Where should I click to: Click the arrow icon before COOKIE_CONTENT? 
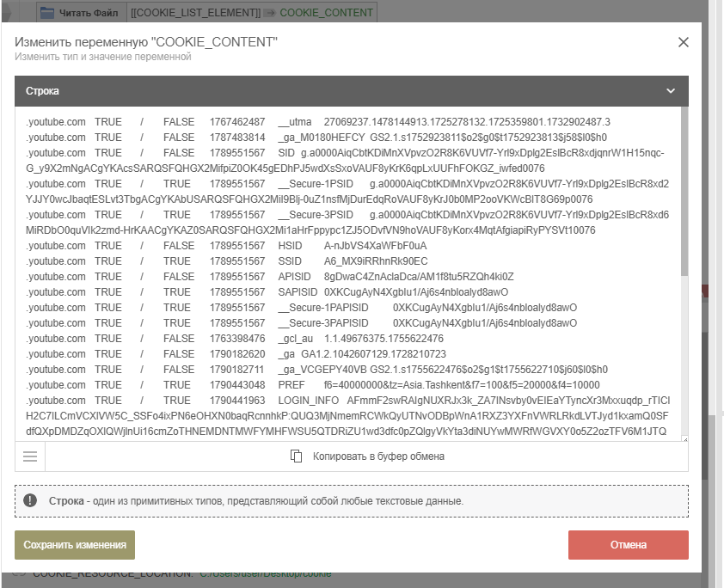pos(269,13)
